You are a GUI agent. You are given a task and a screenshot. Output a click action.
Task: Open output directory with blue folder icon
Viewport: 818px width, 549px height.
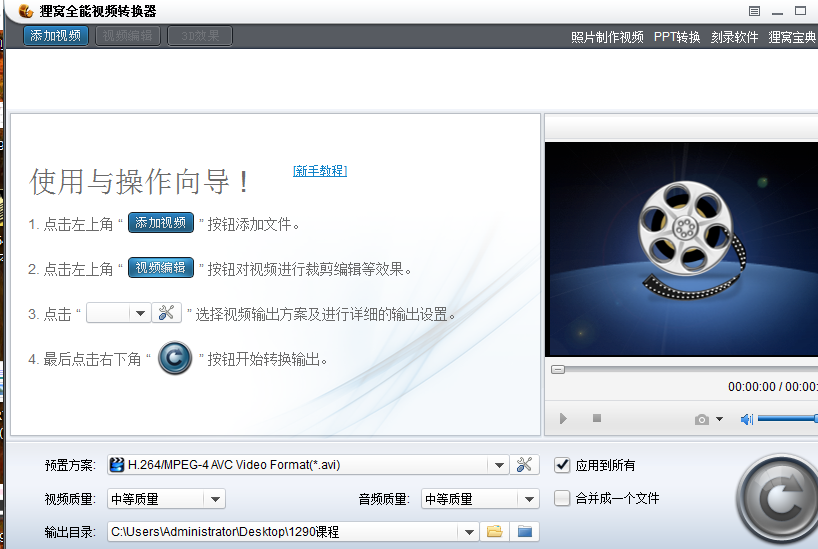pos(524,531)
